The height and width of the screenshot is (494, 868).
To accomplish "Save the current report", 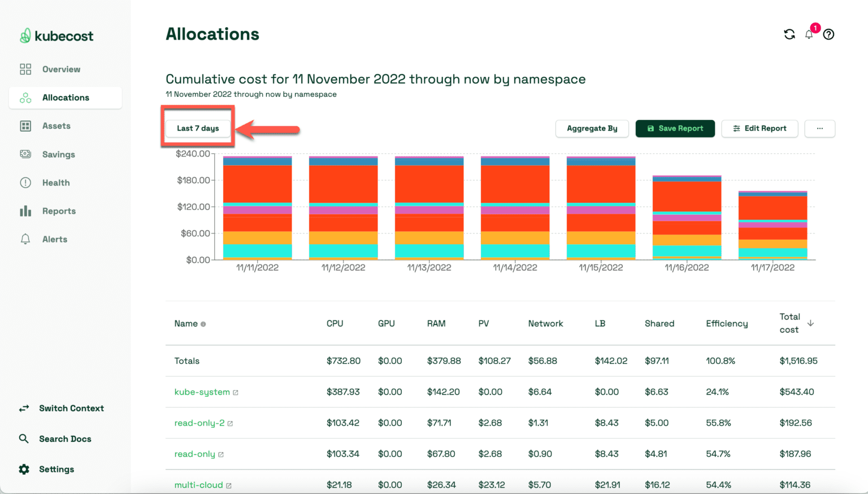I will click(x=675, y=128).
